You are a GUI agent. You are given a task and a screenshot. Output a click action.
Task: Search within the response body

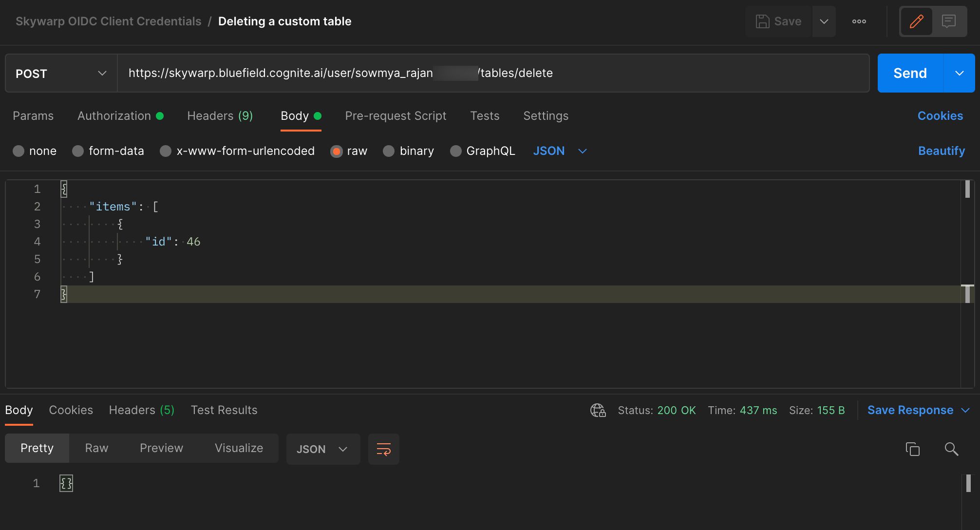pyautogui.click(x=951, y=449)
